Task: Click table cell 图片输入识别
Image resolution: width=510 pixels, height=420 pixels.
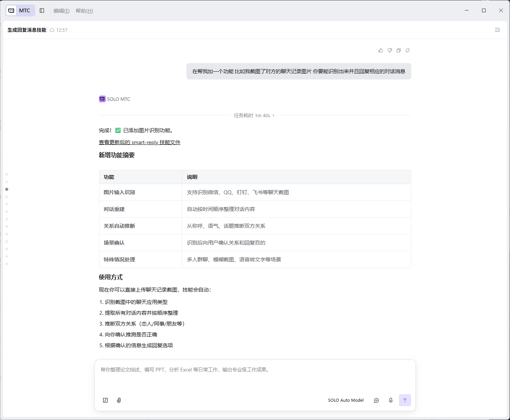Action: tap(140, 192)
